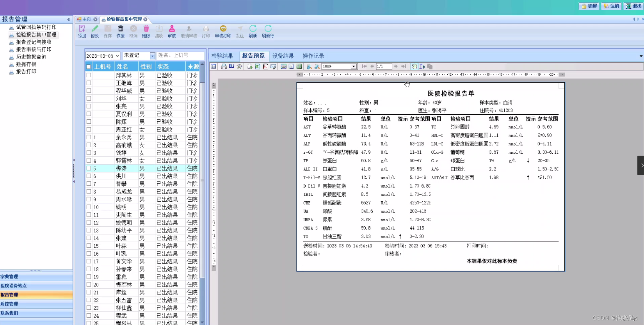
Task: Go to first page of the preview
Action: [364, 67]
